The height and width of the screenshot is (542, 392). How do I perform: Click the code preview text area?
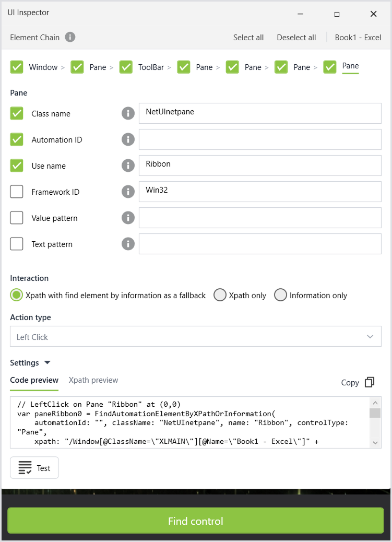point(190,422)
